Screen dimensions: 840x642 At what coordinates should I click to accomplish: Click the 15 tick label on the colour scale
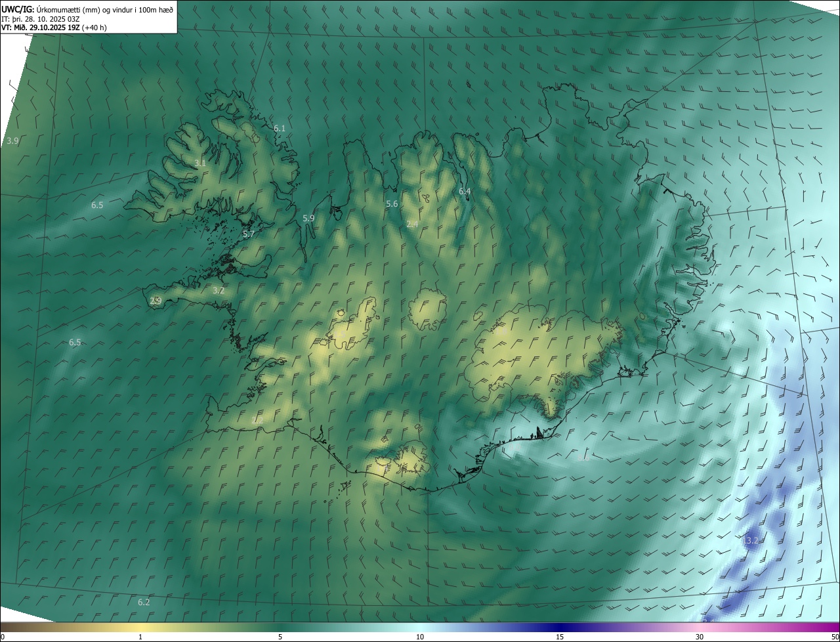[x=560, y=637]
